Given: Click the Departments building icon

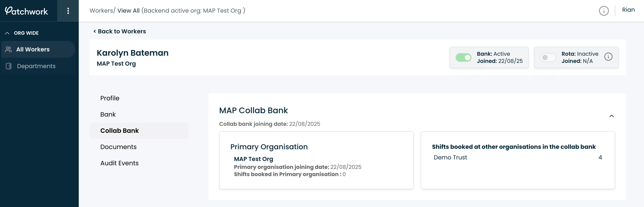Looking at the screenshot, I should click(x=8, y=66).
